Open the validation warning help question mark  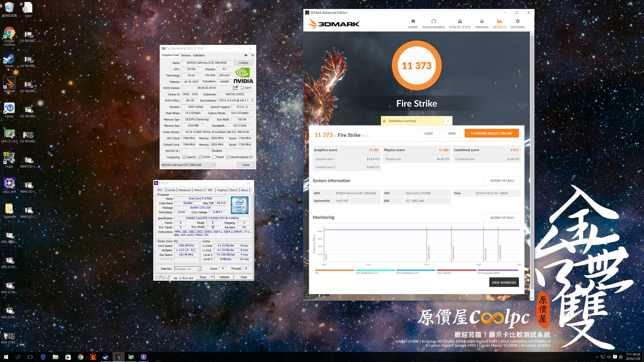point(448,121)
